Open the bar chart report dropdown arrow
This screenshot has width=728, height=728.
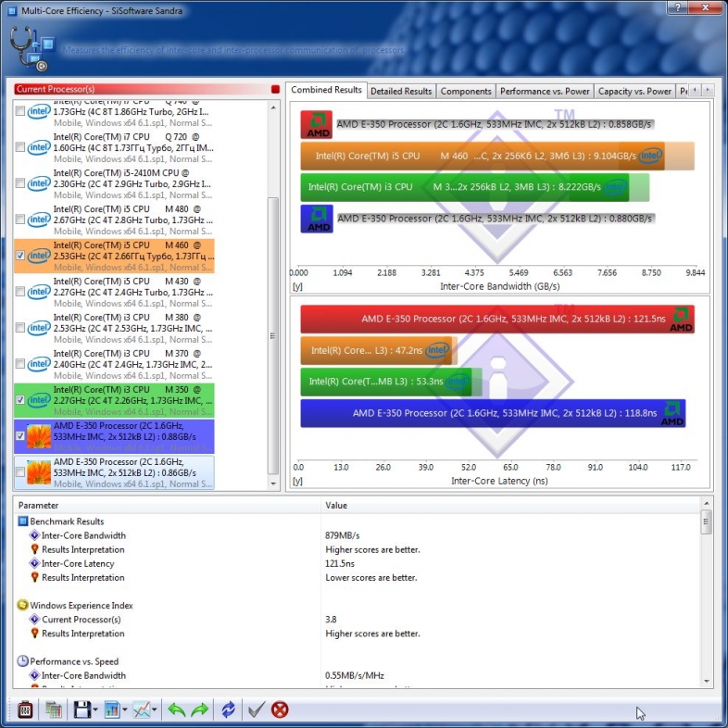(125, 709)
